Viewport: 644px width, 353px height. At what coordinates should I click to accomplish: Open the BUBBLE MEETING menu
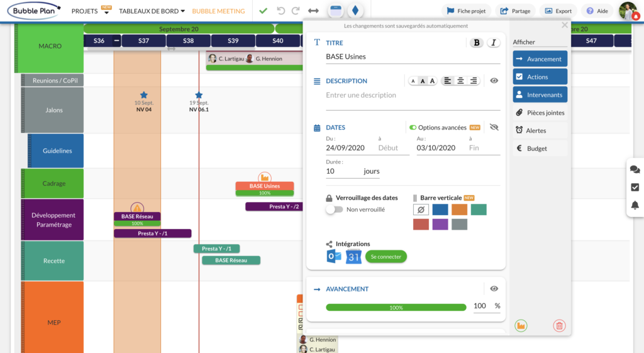218,11
